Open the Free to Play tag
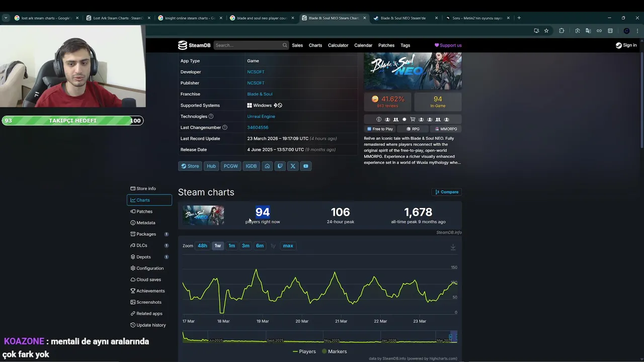 (380, 129)
